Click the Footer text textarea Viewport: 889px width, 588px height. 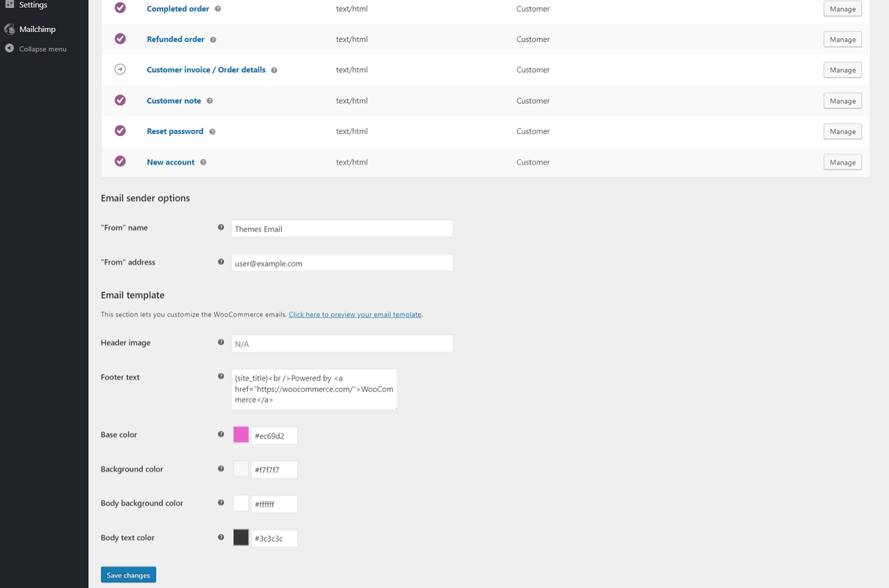(314, 389)
